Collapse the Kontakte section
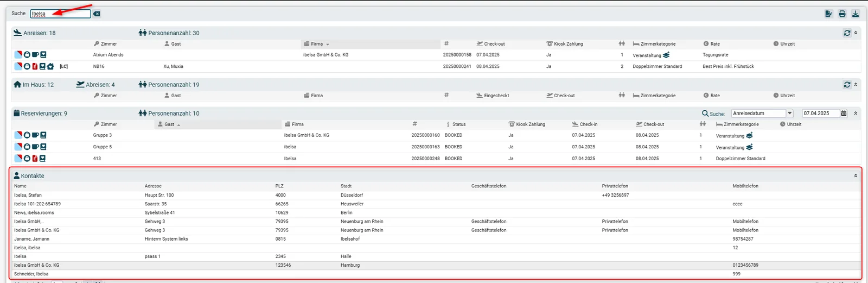This screenshot has width=868, height=283. pos(856,176)
